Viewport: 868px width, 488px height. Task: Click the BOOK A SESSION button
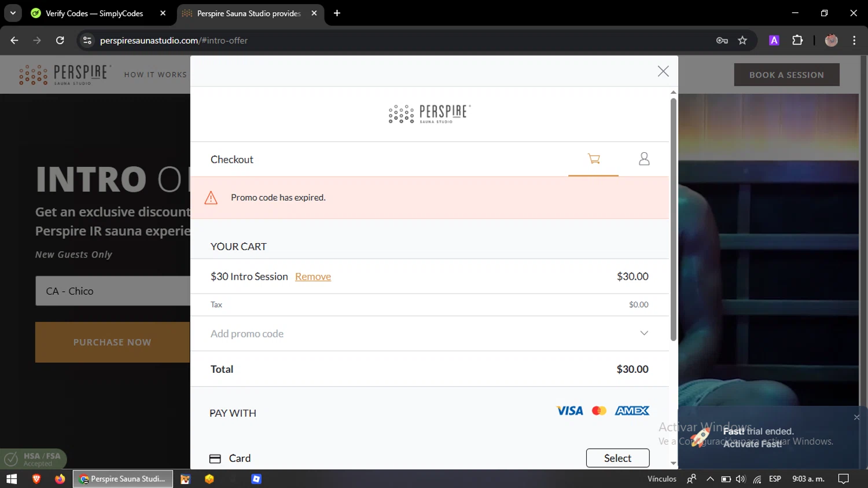[786, 75]
